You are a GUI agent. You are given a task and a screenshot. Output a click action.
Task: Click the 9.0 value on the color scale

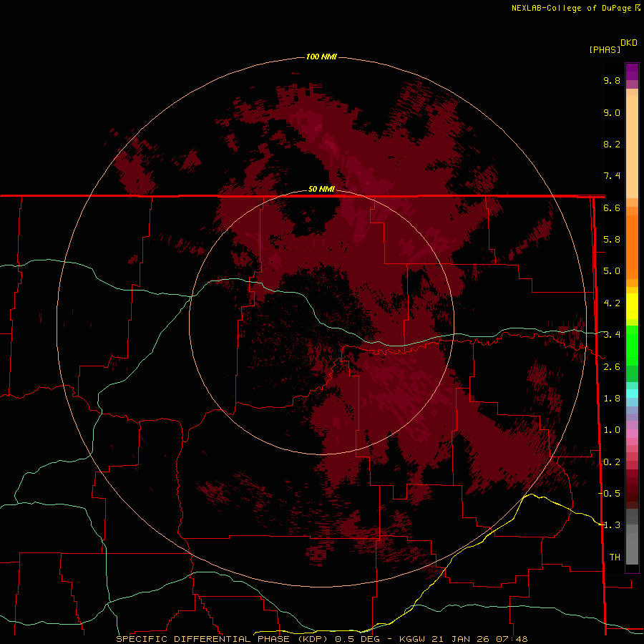pos(612,112)
